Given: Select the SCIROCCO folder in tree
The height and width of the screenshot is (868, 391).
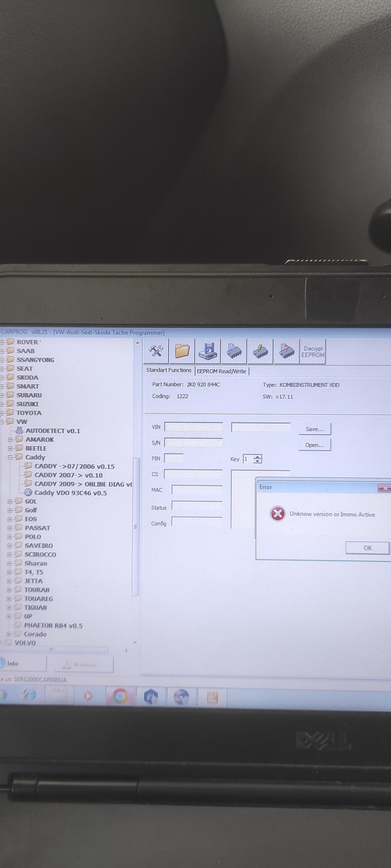Looking at the screenshot, I should pyautogui.click(x=40, y=554).
